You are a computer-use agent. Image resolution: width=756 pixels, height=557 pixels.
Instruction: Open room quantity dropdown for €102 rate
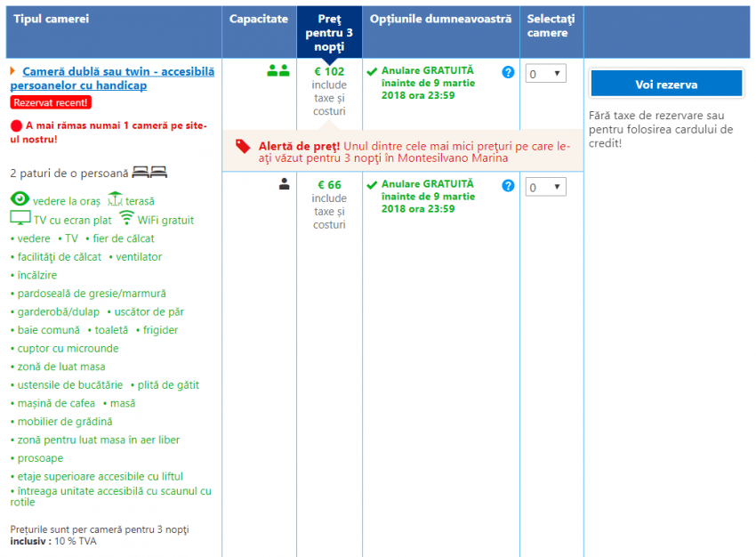545,74
